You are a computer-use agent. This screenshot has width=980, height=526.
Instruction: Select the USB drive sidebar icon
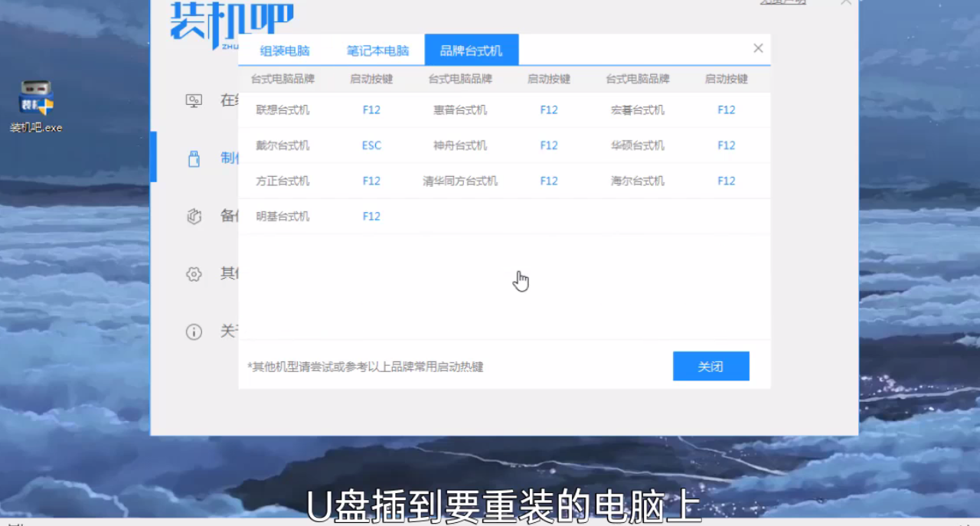194,158
